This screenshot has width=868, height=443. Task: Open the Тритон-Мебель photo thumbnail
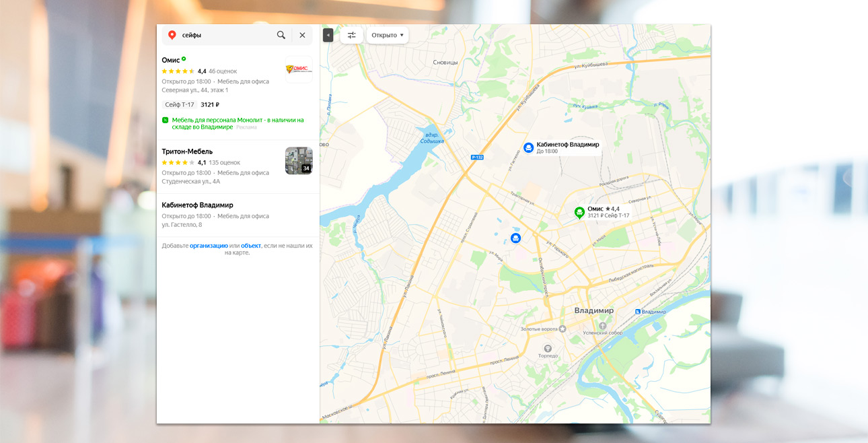299,160
